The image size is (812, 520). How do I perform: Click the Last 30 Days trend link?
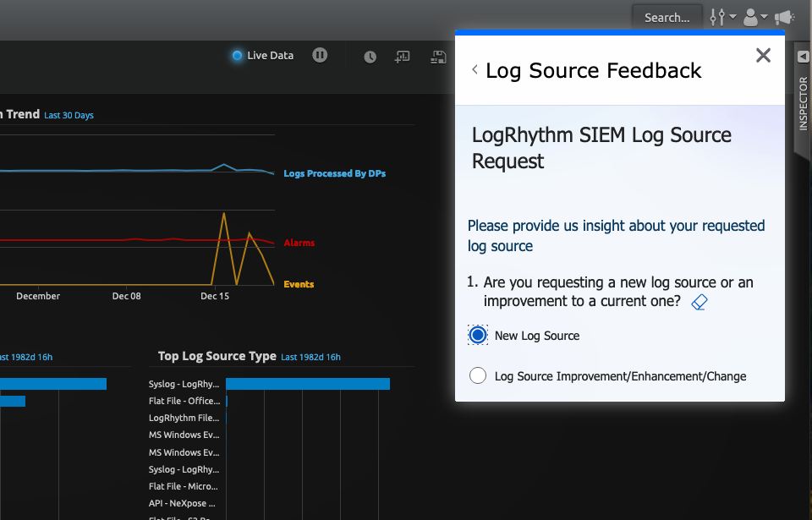(69, 115)
